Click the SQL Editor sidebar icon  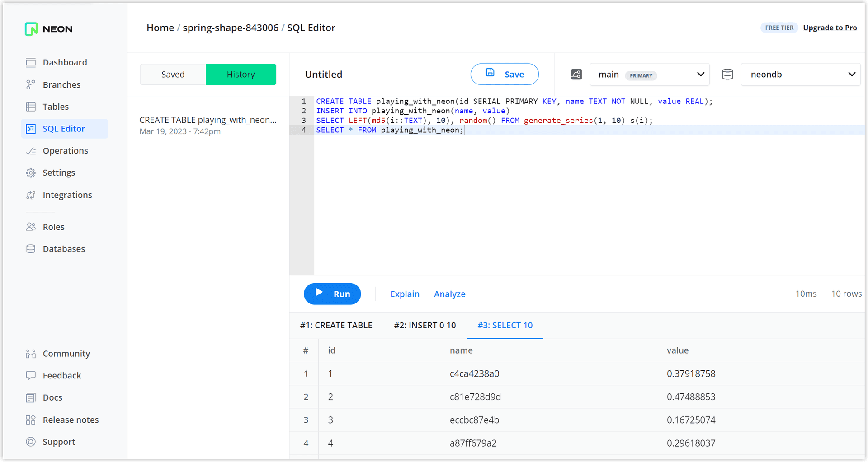click(x=31, y=129)
